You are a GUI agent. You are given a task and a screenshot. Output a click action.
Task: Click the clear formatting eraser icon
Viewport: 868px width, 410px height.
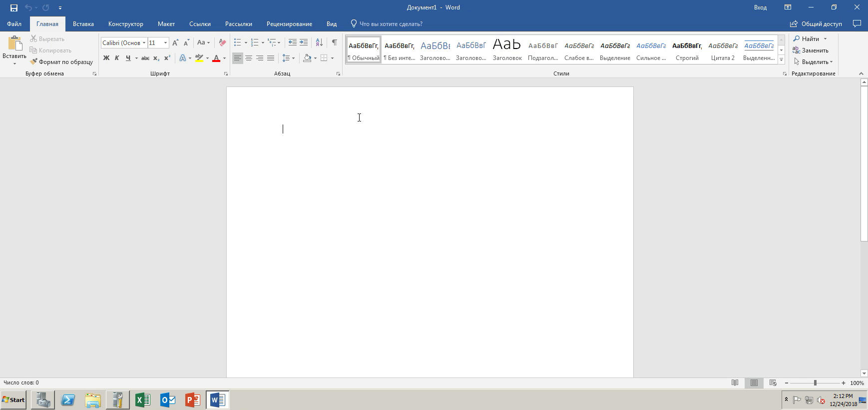222,42
